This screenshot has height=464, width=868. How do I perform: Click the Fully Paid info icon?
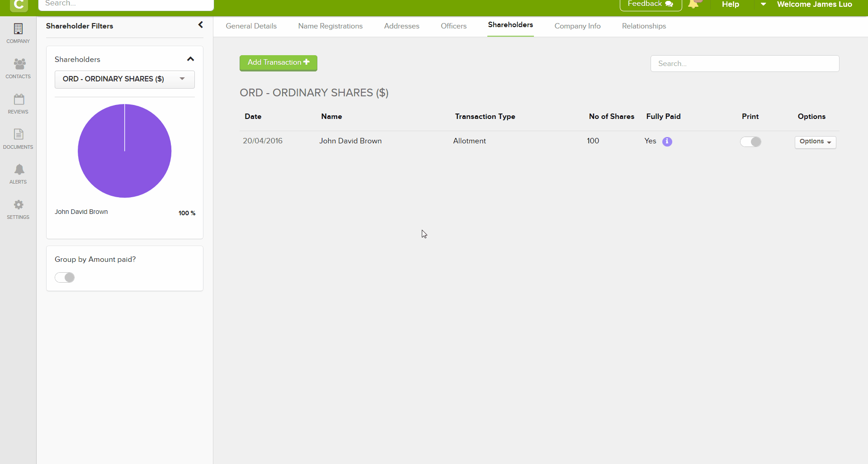pos(667,142)
